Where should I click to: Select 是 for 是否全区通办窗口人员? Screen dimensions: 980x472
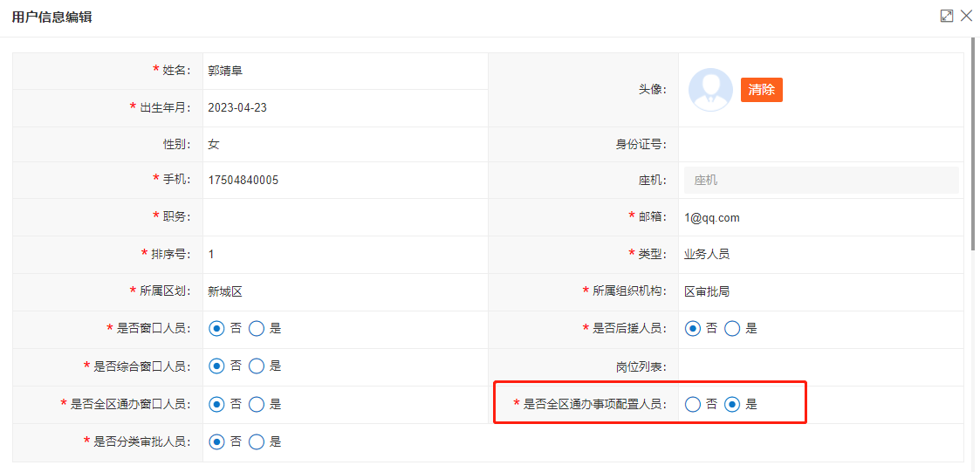[257, 404]
